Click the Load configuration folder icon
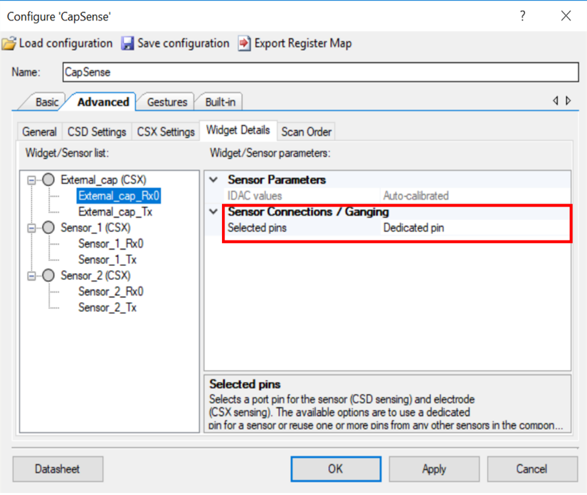587x495 pixels. click(x=9, y=43)
